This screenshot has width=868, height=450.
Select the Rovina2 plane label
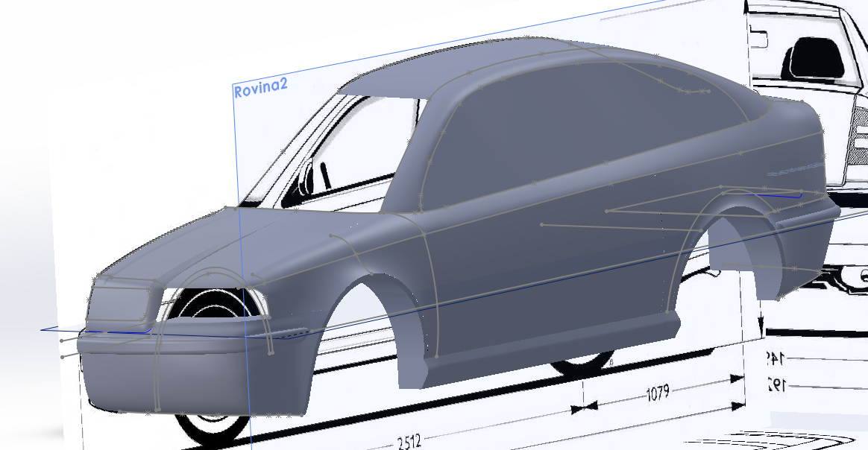point(260,90)
